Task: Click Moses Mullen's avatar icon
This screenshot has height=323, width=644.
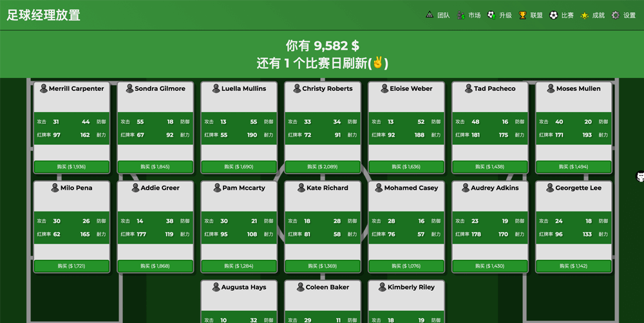Action: tap(551, 88)
